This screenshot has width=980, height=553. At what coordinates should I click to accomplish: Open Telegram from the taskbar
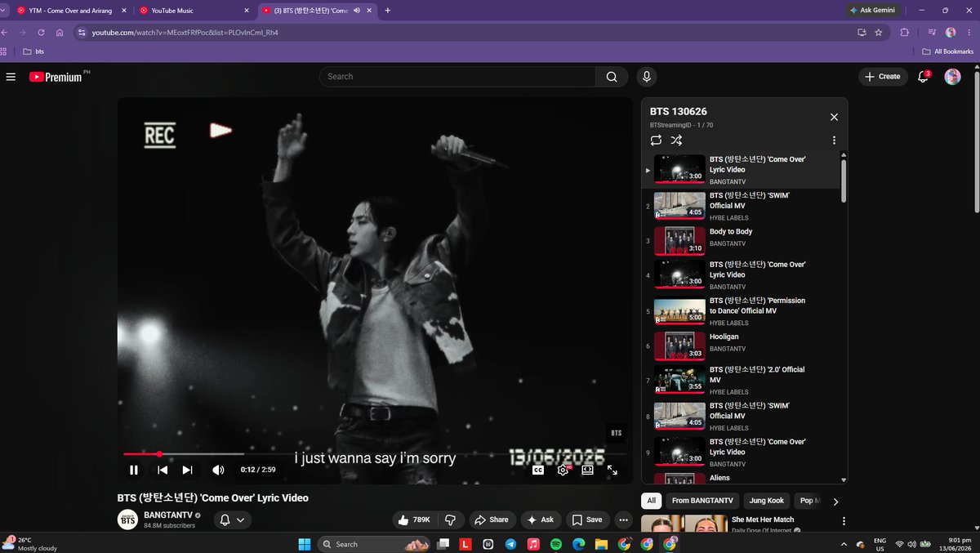(510, 544)
